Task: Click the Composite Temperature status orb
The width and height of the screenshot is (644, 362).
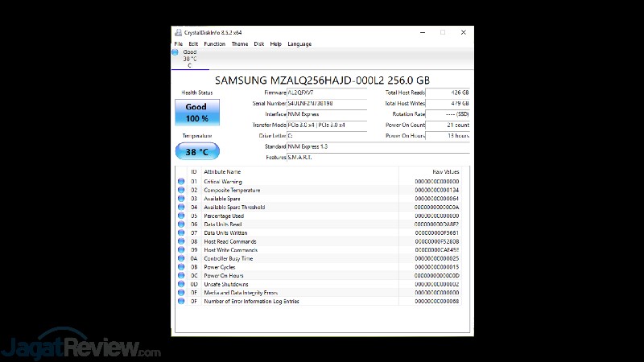Action: coord(181,190)
